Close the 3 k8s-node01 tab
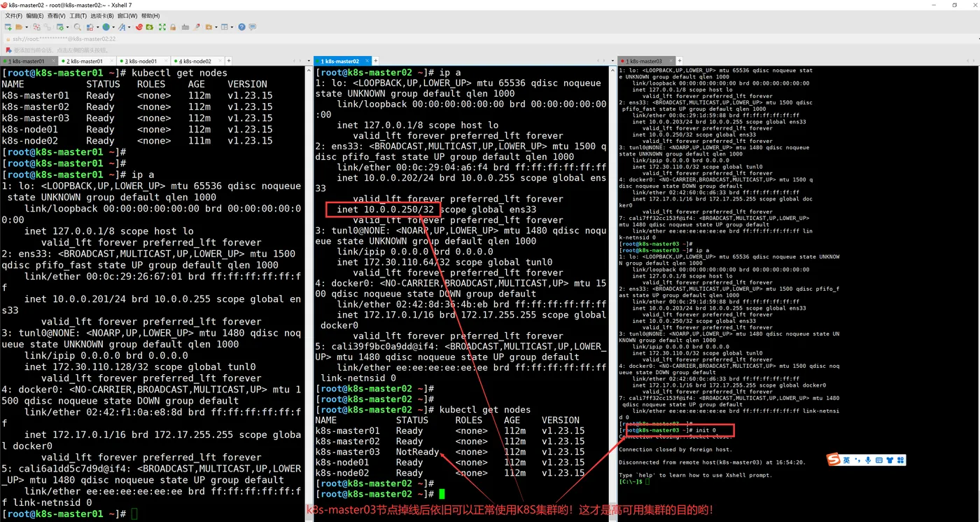 [166, 61]
